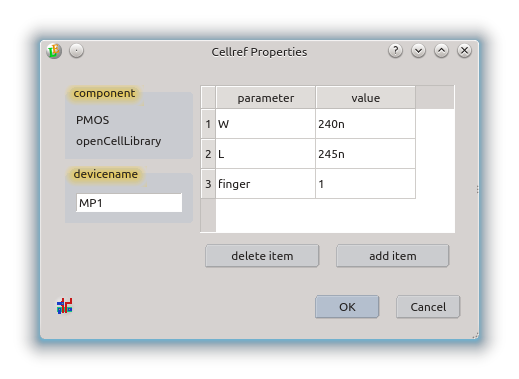
Task: Click the add item button
Action: tap(393, 256)
